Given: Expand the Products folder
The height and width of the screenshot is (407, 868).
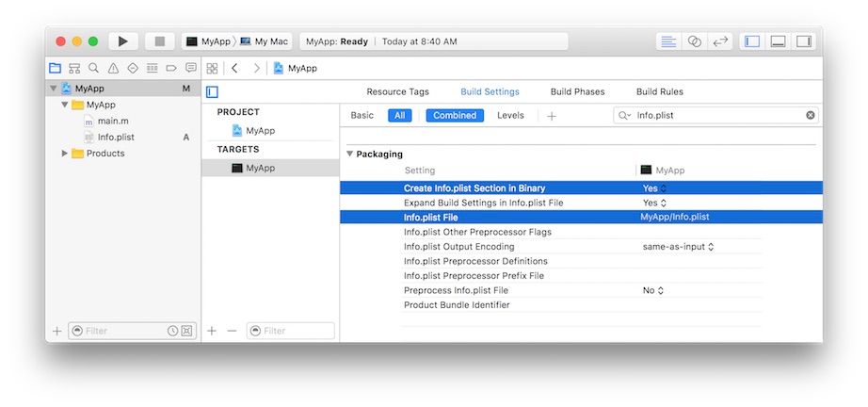Looking at the screenshot, I should pyautogui.click(x=65, y=154).
